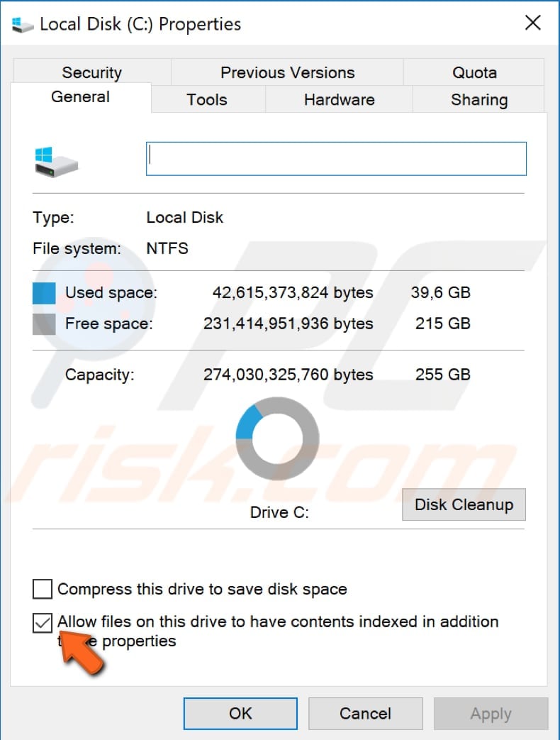
Task: Click the disk usage donut chart
Action: pyautogui.click(x=278, y=439)
